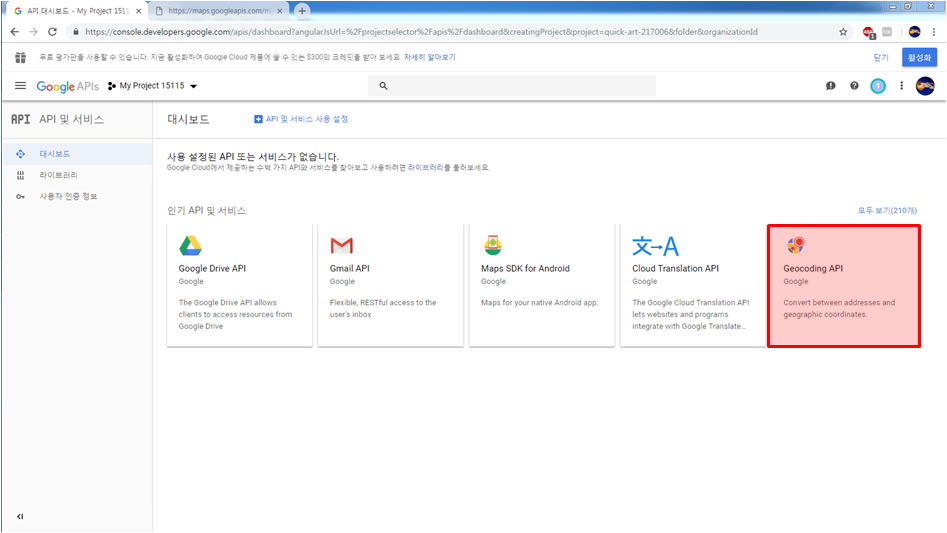947x533 pixels.
Task: Click the 활성화 button
Action: [x=919, y=57]
